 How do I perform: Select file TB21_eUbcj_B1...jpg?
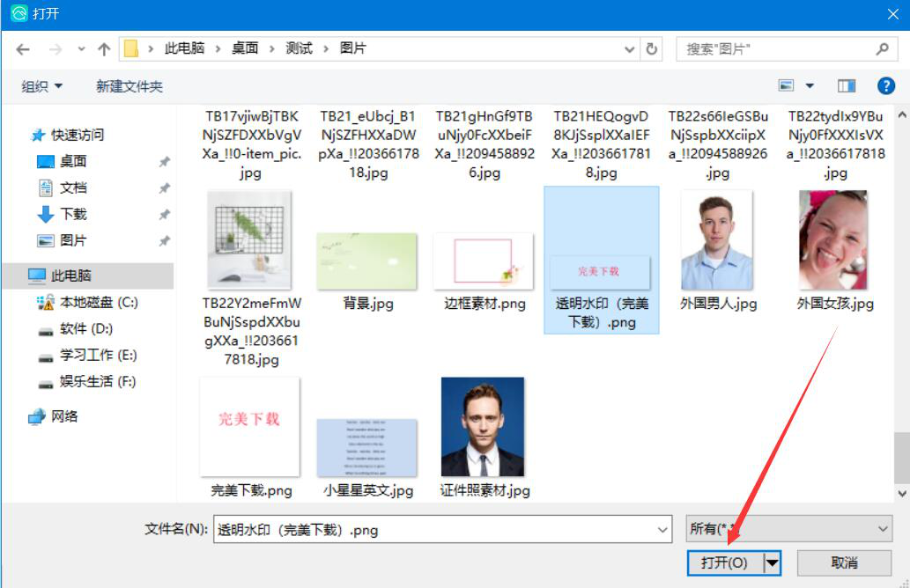[368, 144]
